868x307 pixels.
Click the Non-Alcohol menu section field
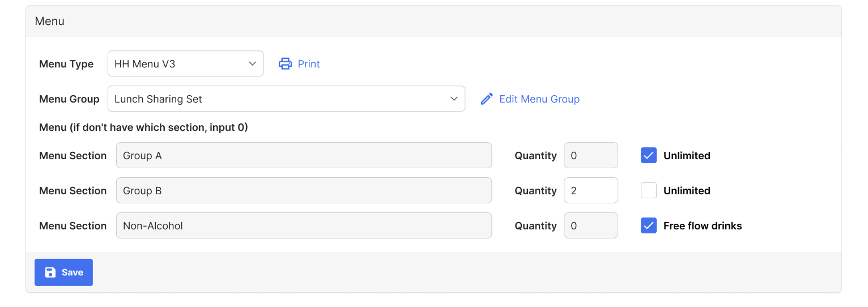304,226
